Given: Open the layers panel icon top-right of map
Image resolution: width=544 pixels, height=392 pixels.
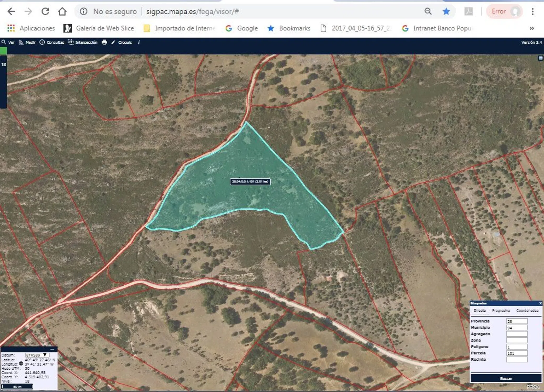Looking at the screenshot, I should [541, 58].
